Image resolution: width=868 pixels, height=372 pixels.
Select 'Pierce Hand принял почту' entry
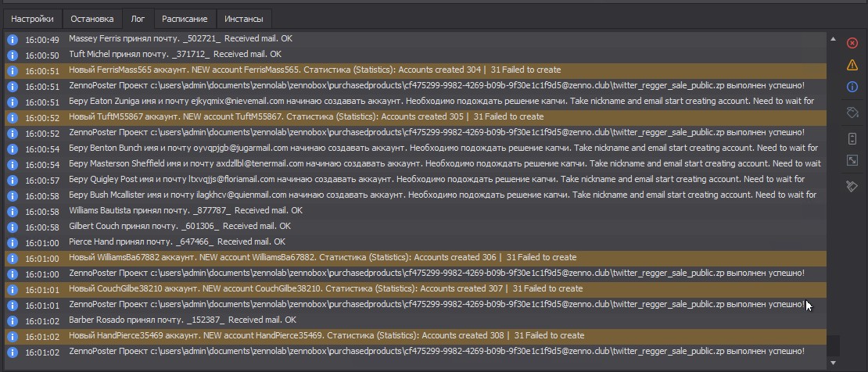[x=415, y=242]
